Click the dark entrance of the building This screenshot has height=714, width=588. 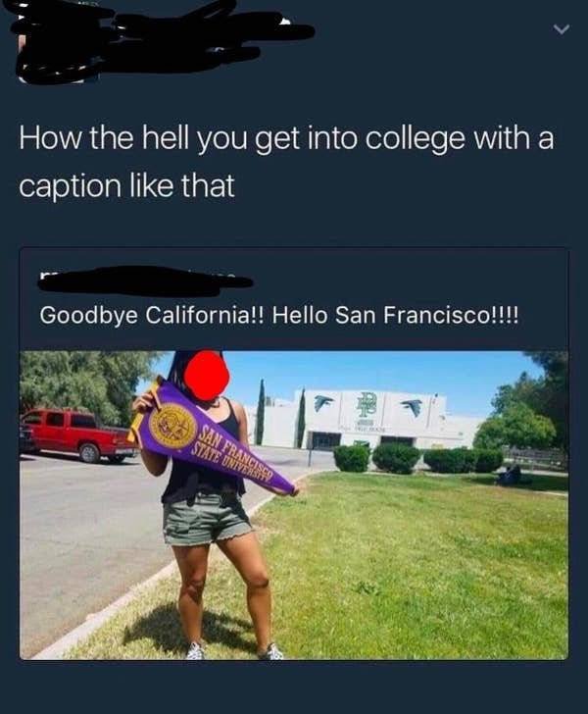(326, 440)
